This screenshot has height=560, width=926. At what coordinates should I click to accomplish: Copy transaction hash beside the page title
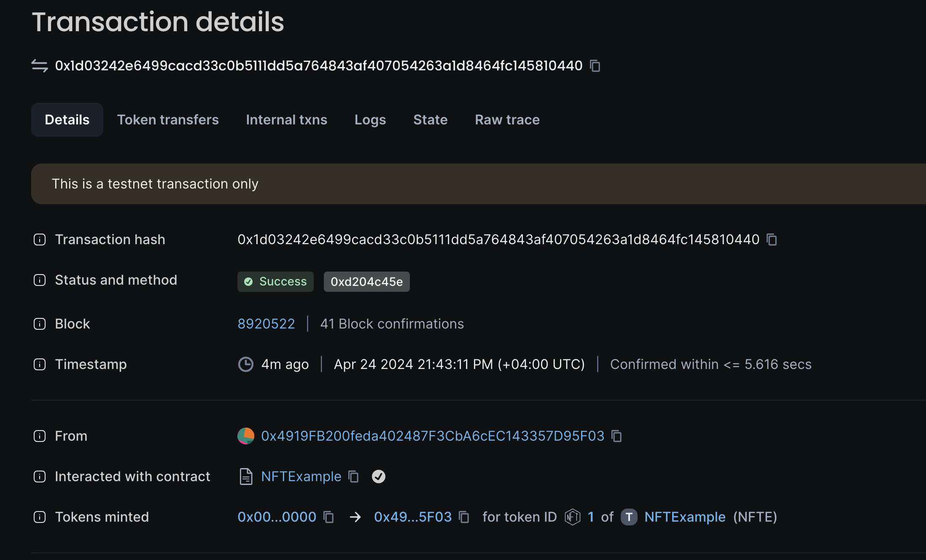[x=595, y=66]
